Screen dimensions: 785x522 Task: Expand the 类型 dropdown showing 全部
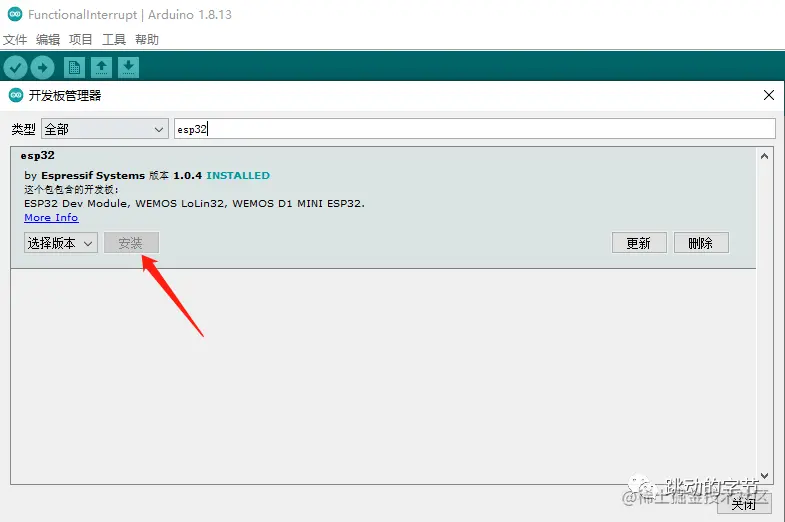coord(105,129)
